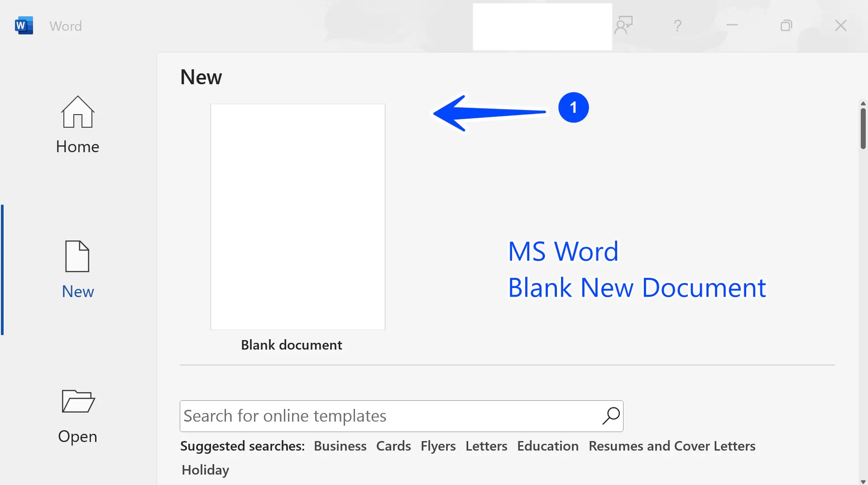This screenshot has width=868, height=485.
Task: Search suggested Letters templates
Action: coord(486,446)
